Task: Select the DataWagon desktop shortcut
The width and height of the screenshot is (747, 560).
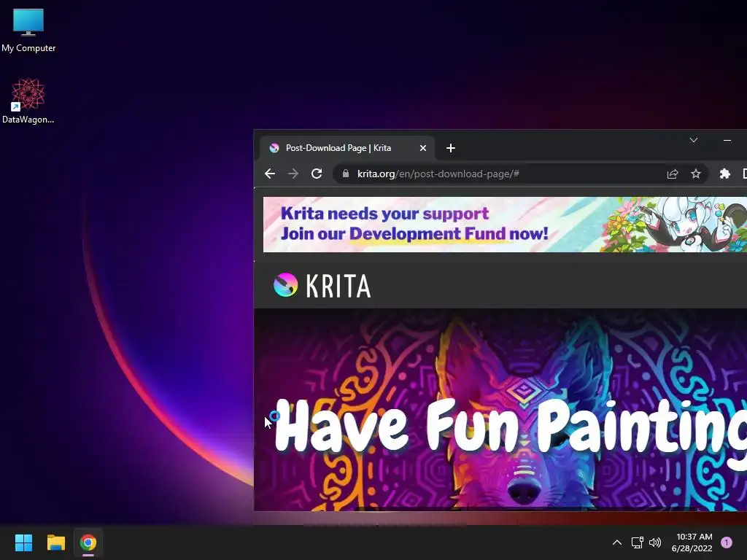Action: [28, 101]
